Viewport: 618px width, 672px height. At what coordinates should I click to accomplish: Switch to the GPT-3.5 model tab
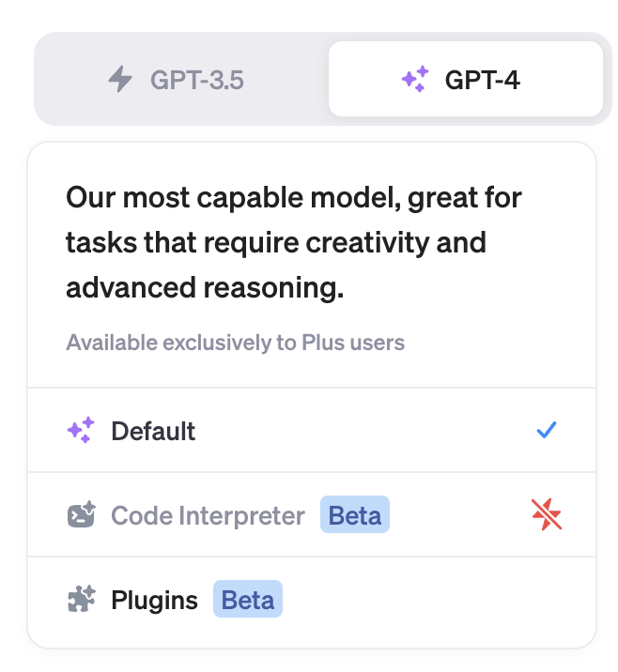tap(180, 80)
